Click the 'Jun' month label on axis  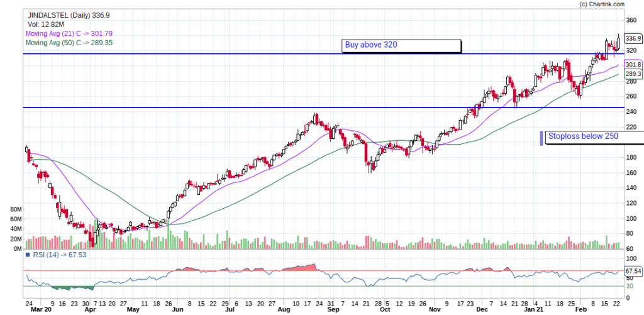177,309
